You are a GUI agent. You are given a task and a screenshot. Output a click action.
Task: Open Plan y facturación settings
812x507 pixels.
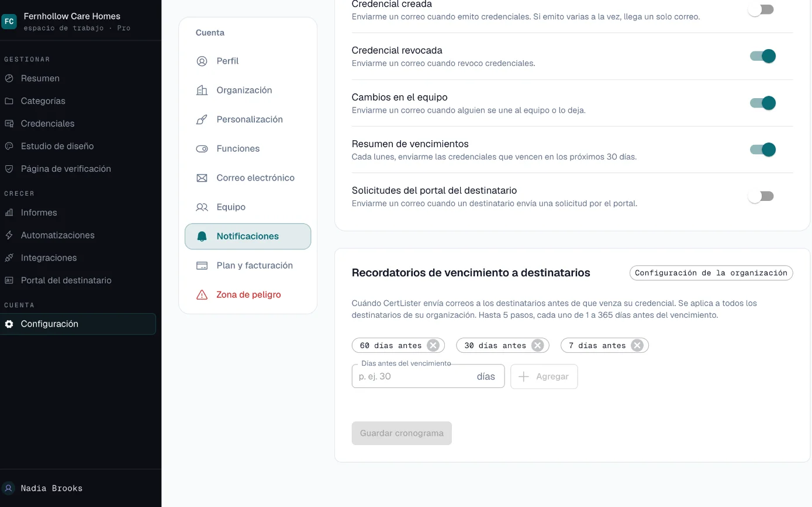248,266
